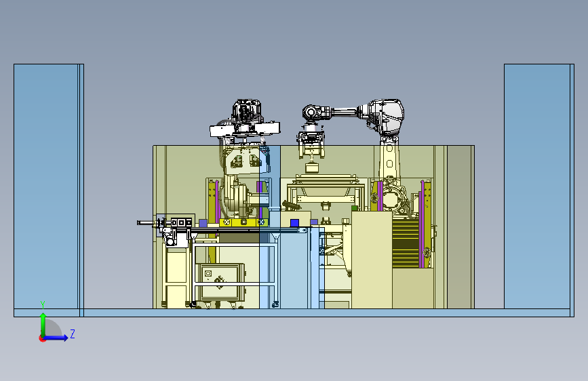
Task: Select the yellow and black striped stack
Action: click(x=406, y=244)
